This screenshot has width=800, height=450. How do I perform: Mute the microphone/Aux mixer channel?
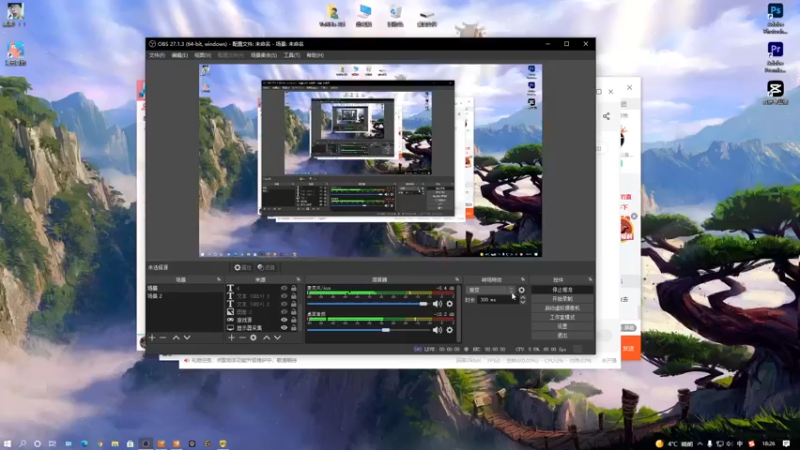point(437,304)
